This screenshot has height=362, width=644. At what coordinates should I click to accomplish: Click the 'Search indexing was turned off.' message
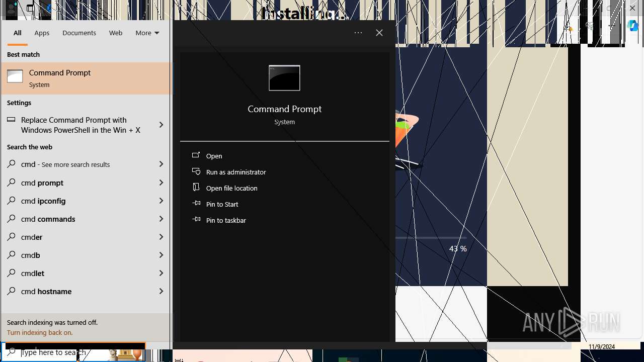[52, 322]
